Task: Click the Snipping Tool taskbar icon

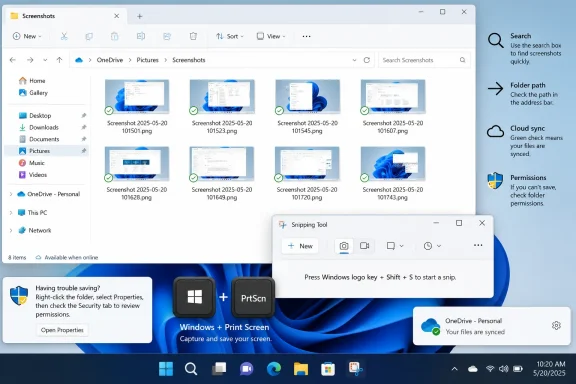Action: click(356, 369)
